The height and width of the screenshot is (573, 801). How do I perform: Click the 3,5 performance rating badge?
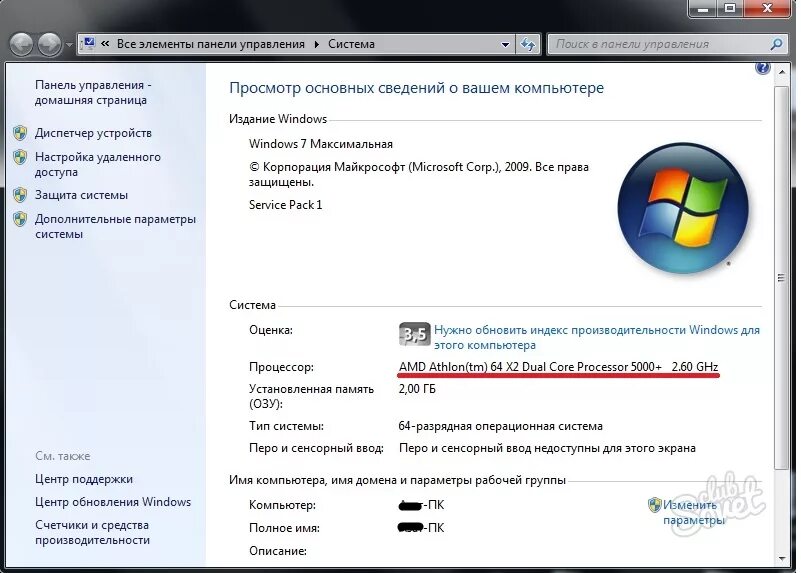point(414,335)
